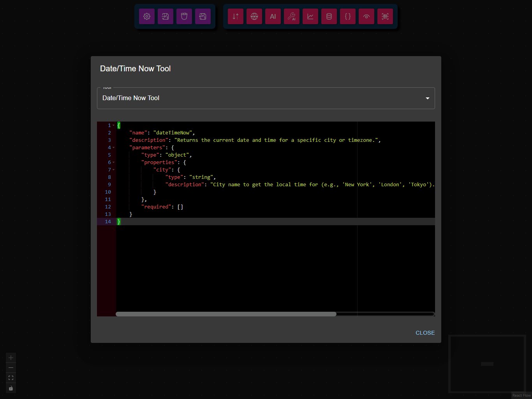Click the closing brace on line 14

click(x=119, y=222)
